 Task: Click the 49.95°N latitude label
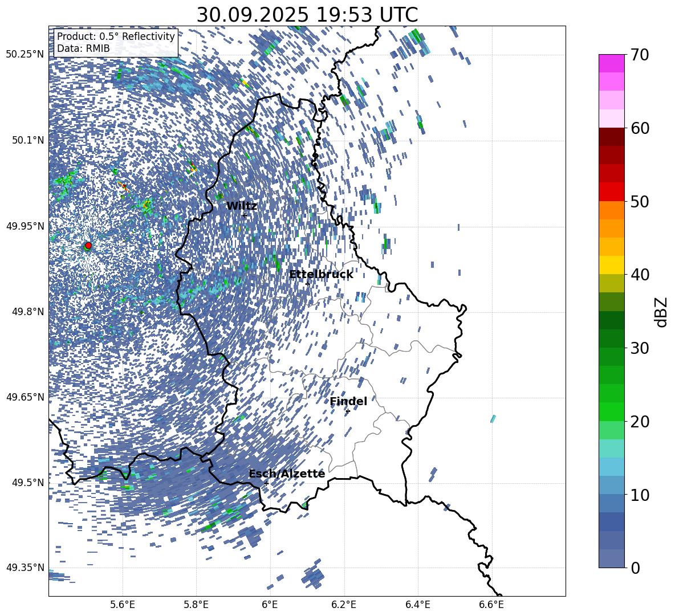(25, 226)
